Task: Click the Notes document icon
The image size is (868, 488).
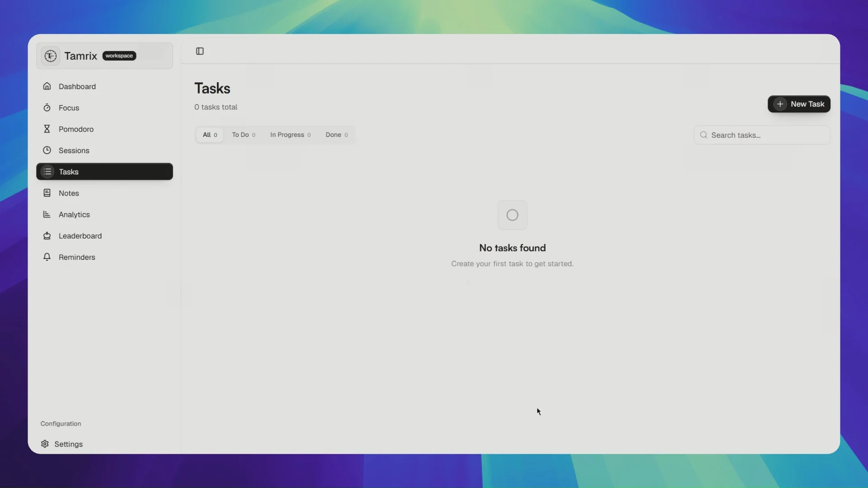Action: point(47,193)
